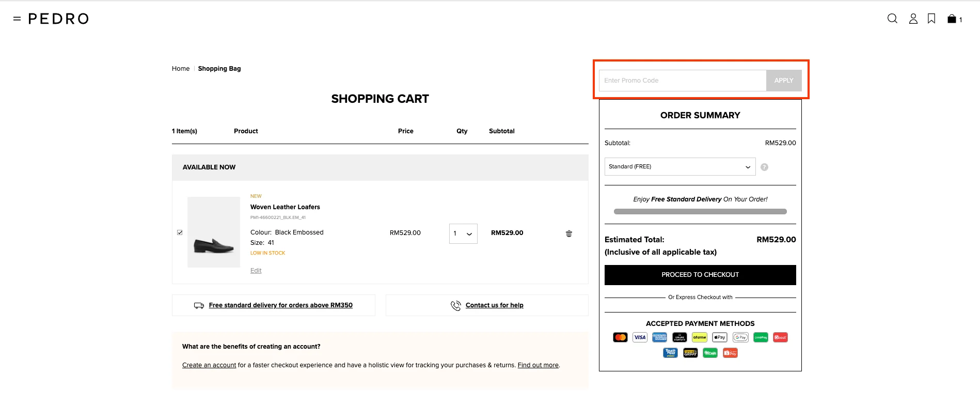Click the Atome payment icon
The image size is (980, 406).
click(x=700, y=337)
